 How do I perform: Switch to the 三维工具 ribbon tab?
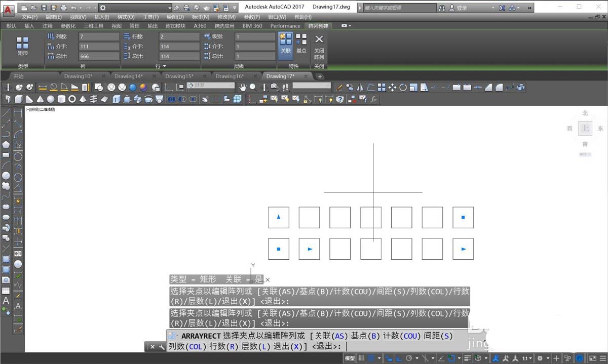[x=93, y=26]
